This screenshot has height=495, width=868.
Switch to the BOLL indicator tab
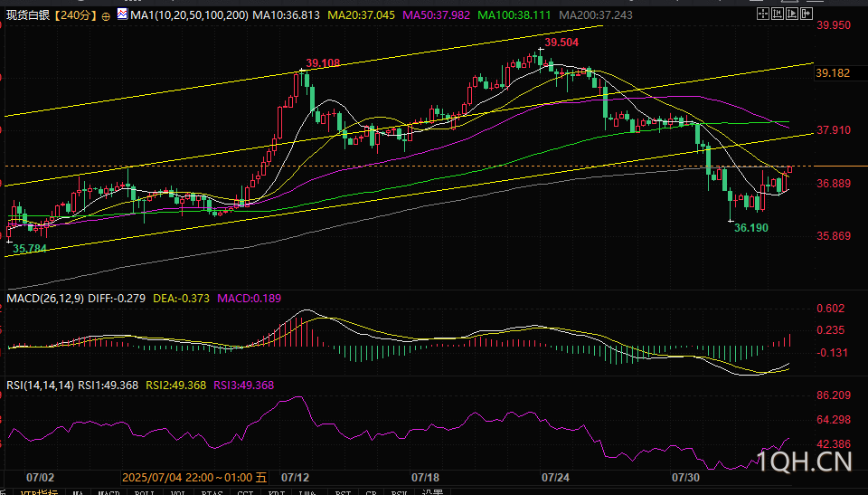pyautogui.click(x=143, y=492)
